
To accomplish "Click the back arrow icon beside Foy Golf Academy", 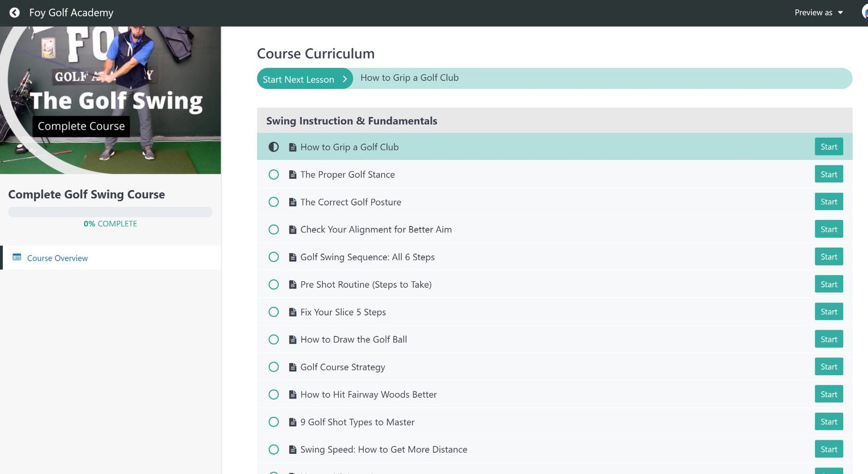I will (x=15, y=12).
